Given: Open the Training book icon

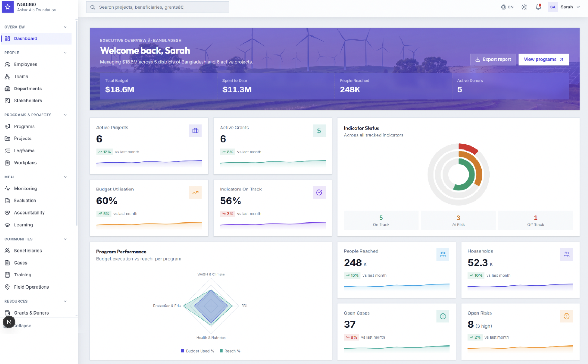Looking at the screenshot, I should point(7,275).
